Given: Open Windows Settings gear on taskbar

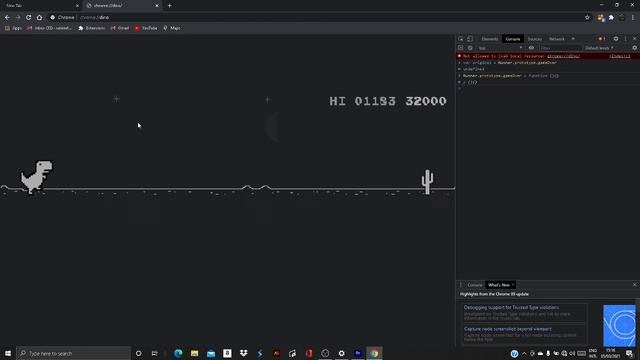Looking at the screenshot, I should coord(342,353).
